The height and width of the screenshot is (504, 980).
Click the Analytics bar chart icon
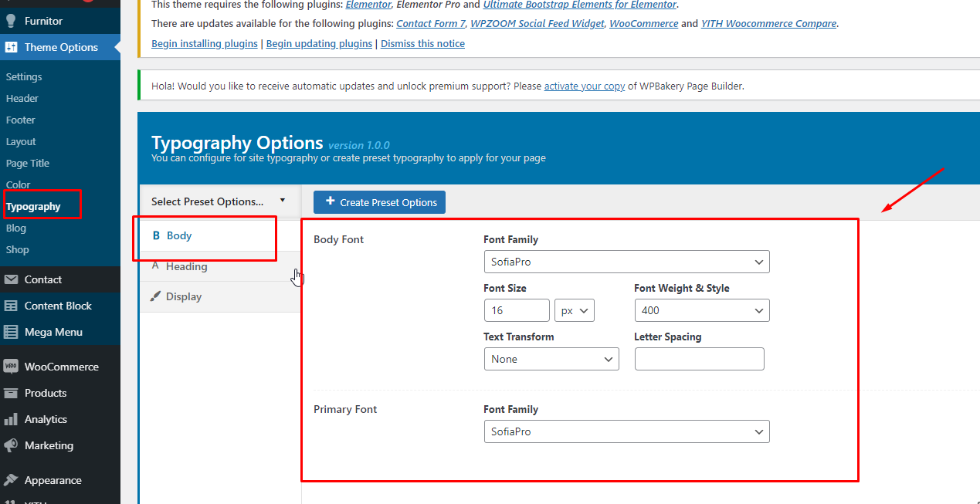pyautogui.click(x=11, y=419)
